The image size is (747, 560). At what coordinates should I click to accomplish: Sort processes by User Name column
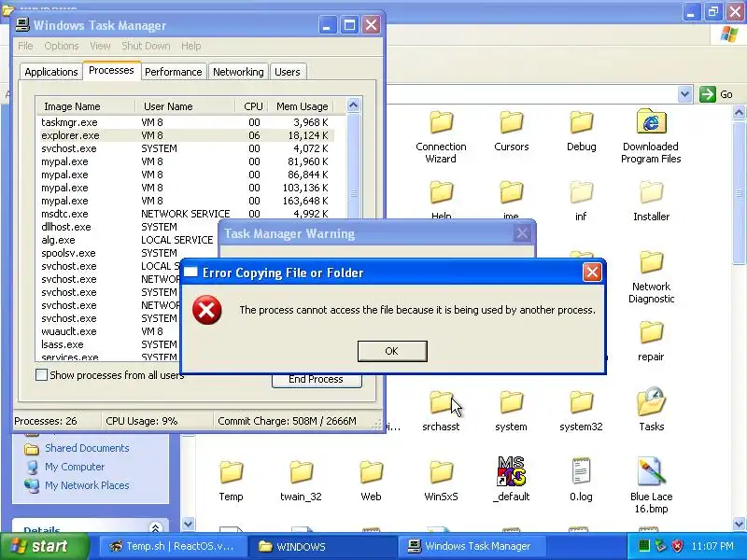[185, 106]
